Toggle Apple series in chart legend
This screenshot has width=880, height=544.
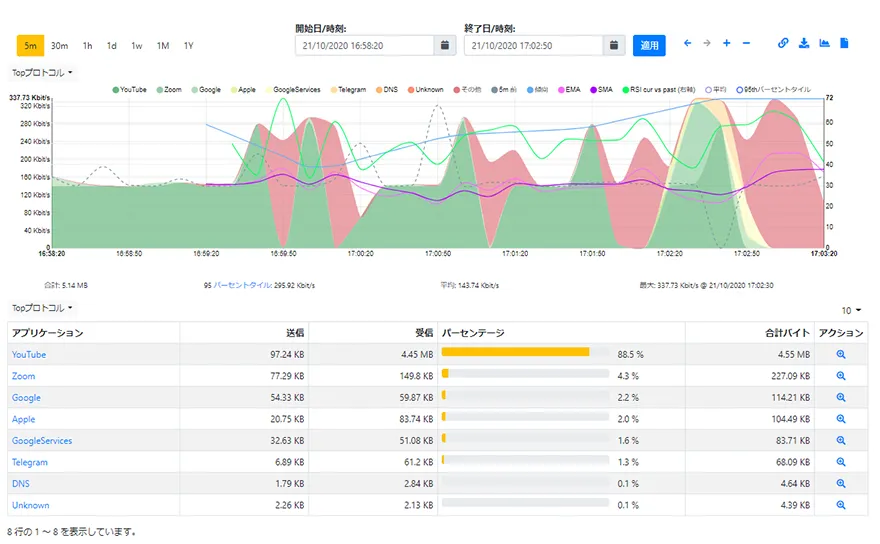pyautogui.click(x=243, y=90)
